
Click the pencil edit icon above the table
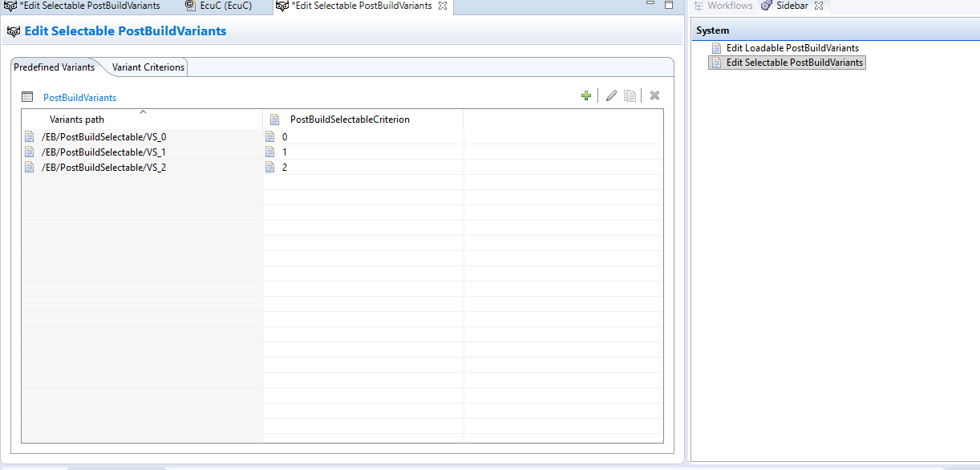pyautogui.click(x=612, y=96)
